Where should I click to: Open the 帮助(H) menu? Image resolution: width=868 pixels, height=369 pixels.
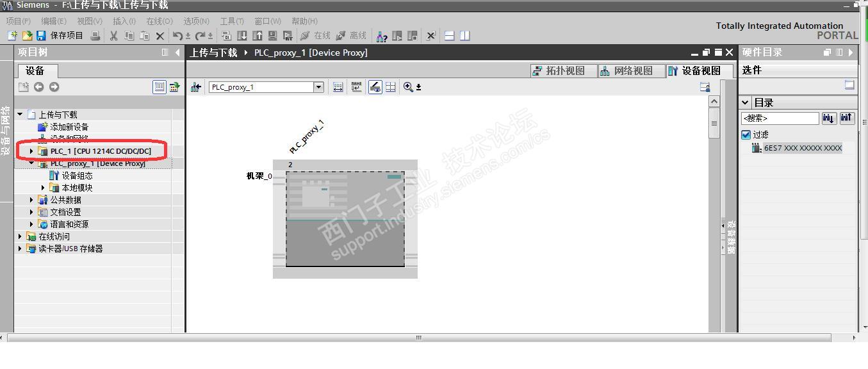coord(304,21)
